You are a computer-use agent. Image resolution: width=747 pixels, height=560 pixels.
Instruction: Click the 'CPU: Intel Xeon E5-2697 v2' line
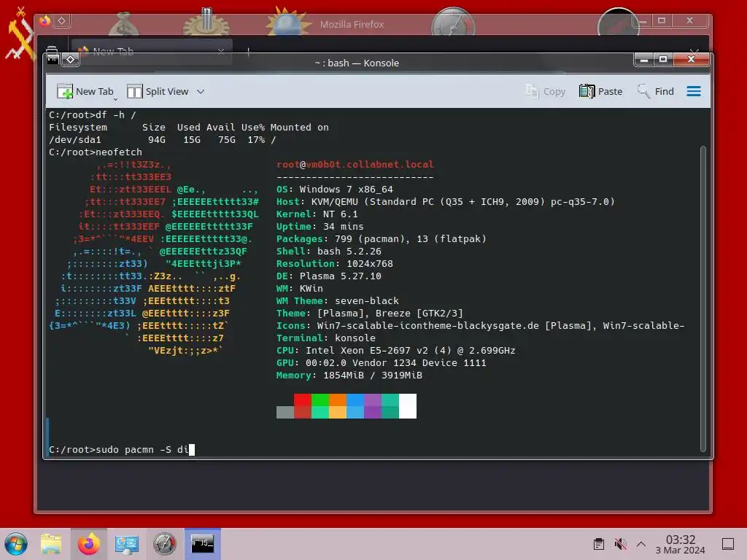click(396, 350)
